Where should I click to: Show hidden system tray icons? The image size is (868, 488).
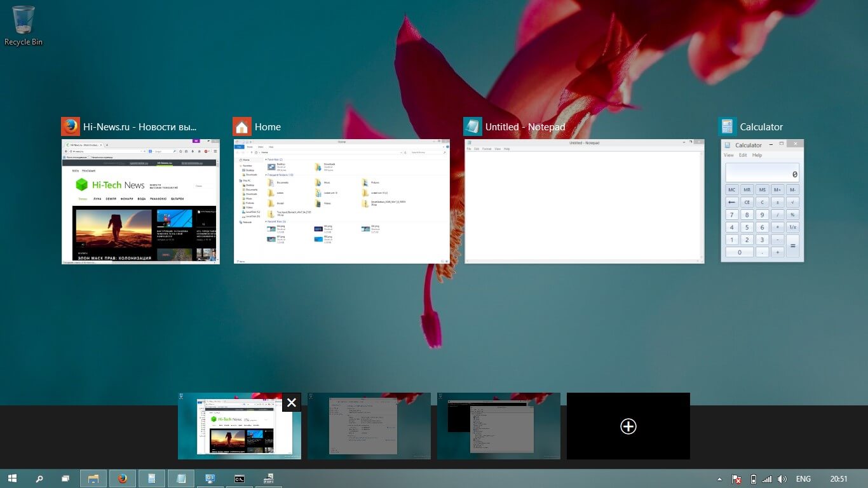(719, 479)
